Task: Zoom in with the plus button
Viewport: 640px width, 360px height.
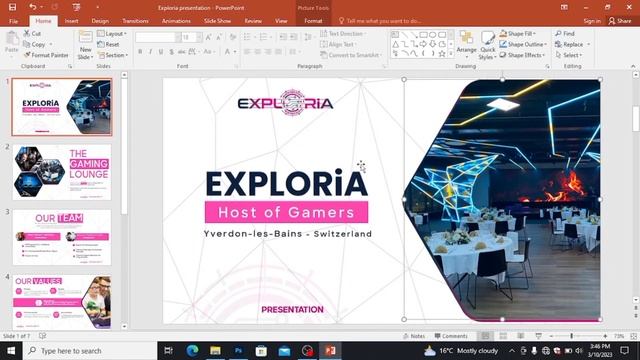Action: pos(605,336)
